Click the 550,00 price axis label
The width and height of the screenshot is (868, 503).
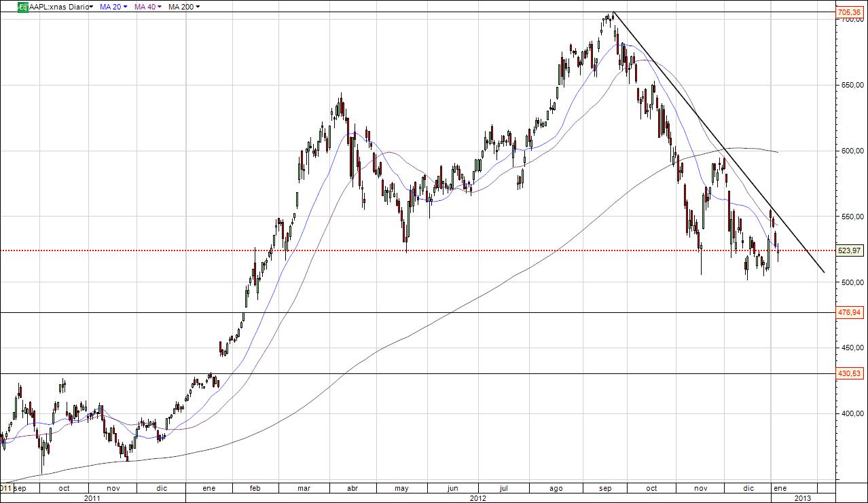click(852, 217)
